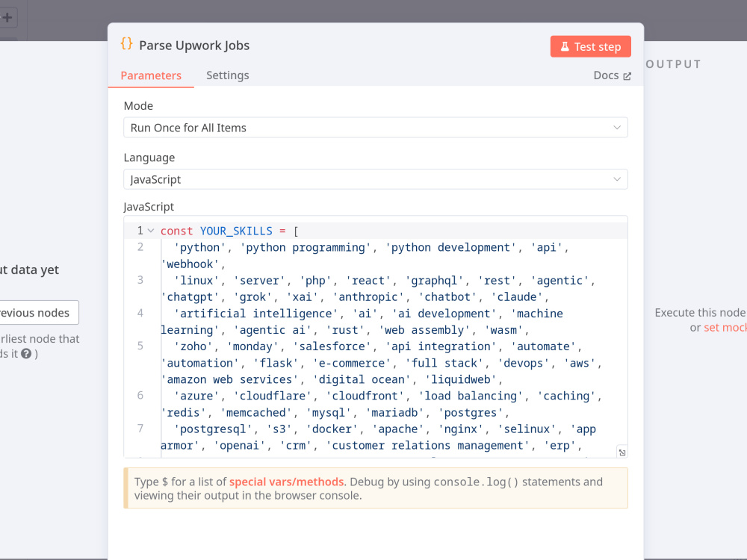Click the help question mark icon
Image resolution: width=747 pixels, height=560 pixels.
[x=26, y=353]
